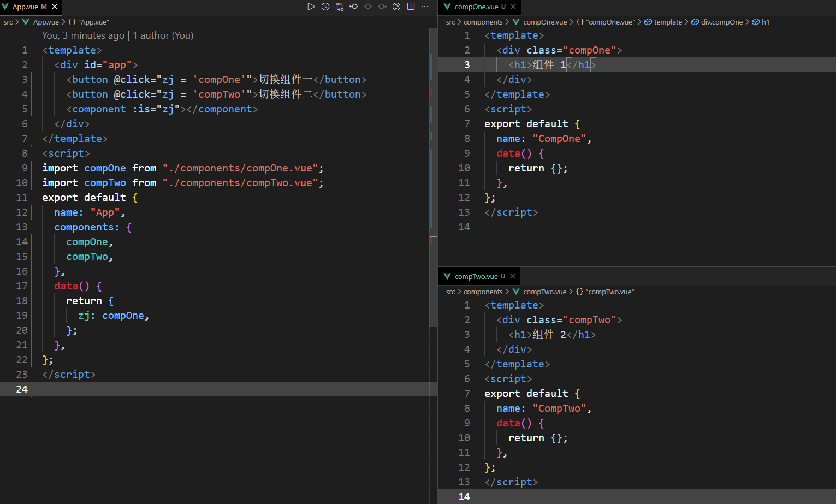Click name: "App" line
The width and height of the screenshot is (836, 504).
[x=90, y=212]
